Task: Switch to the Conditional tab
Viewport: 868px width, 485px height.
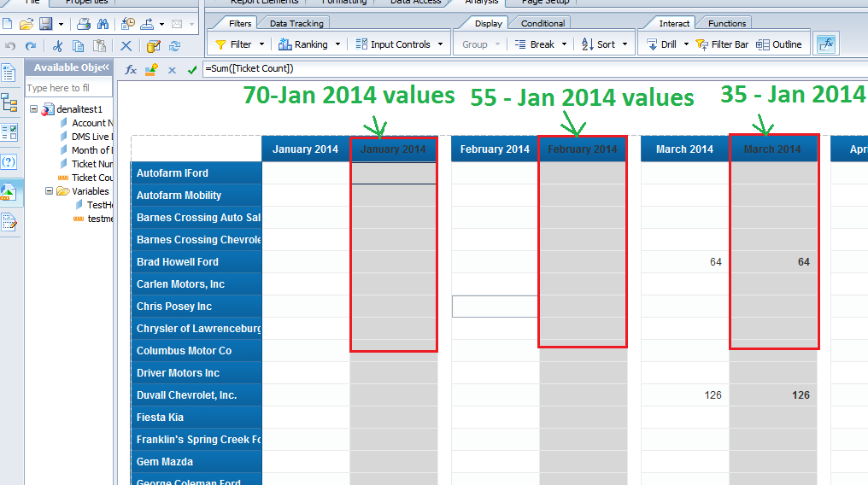Action: click(x=542, y=23)
